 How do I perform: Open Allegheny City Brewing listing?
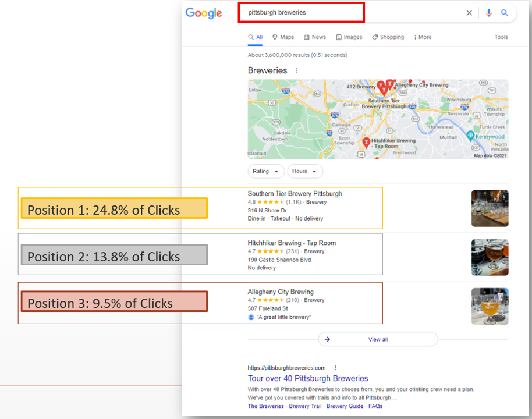(281, 292)
